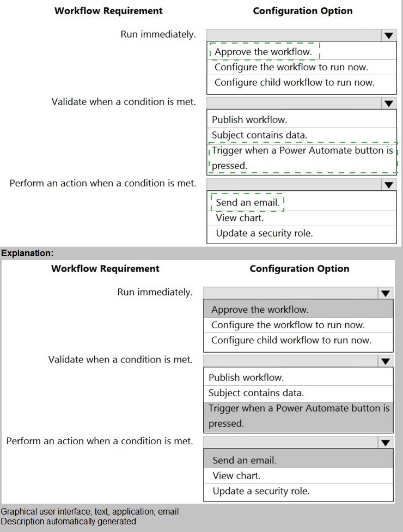Select green-outlined 'Trigger when a Power Automate button' option

(302, 158)
